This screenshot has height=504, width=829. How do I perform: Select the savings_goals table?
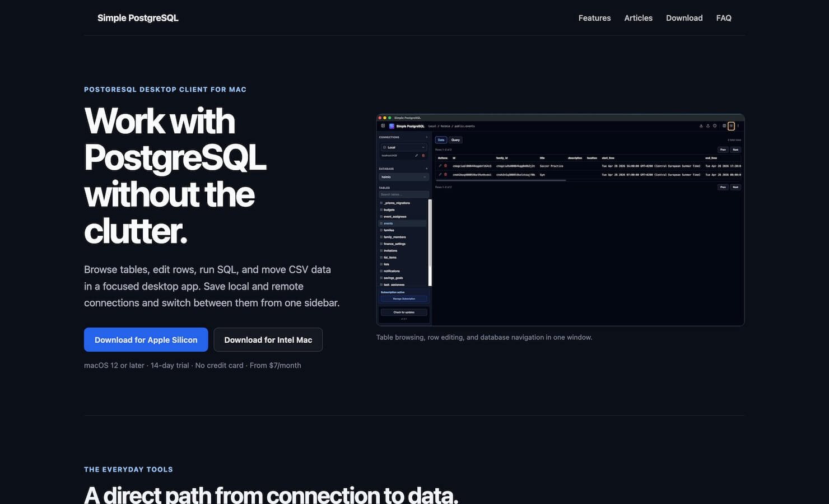pos(403,278)
